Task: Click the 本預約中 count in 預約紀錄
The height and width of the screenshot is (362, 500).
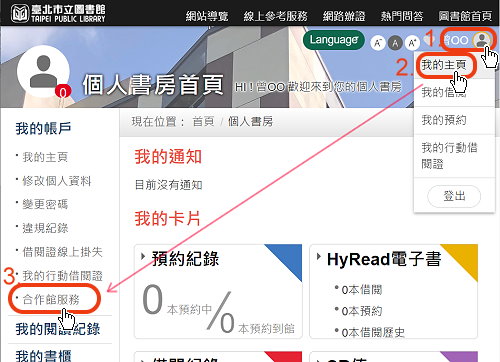Action: [x=177, y=300]
